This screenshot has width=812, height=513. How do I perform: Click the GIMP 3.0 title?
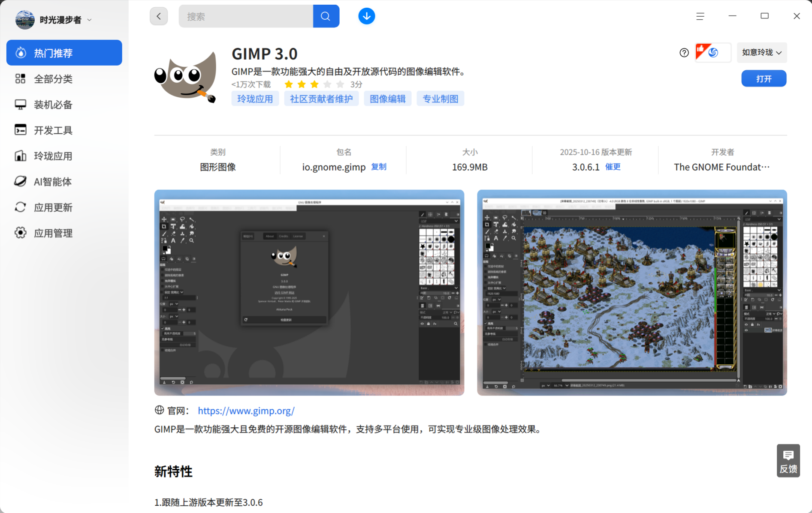coord(264,54)
